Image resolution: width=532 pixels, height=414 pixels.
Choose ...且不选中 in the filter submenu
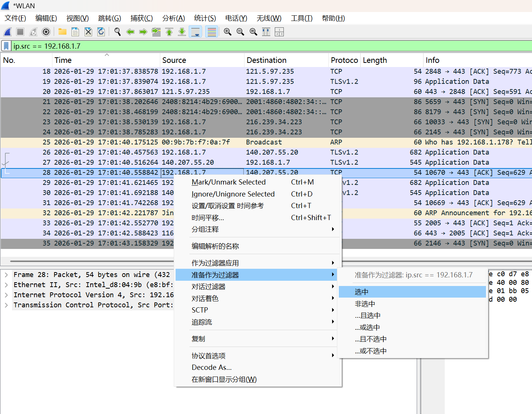pos(412,339)
